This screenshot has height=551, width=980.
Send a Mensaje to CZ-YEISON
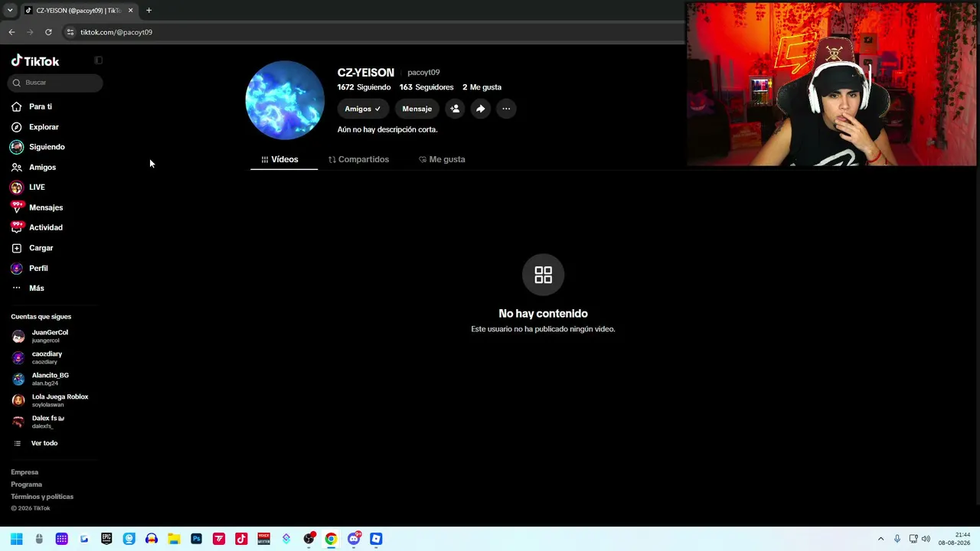[417, 109]
